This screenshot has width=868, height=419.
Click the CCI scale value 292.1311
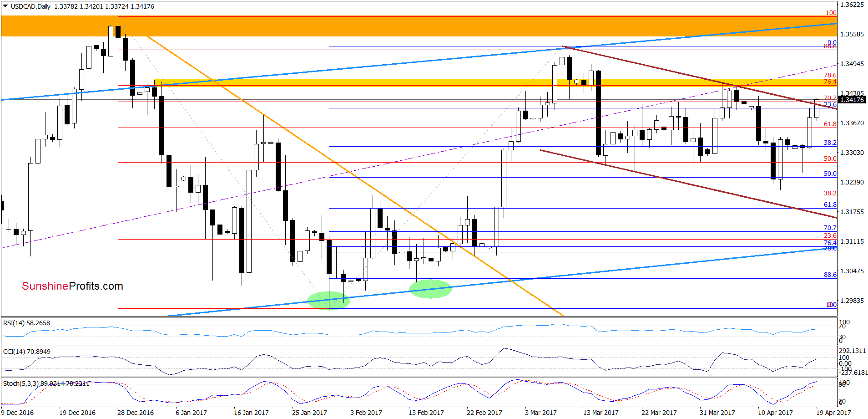853,351
